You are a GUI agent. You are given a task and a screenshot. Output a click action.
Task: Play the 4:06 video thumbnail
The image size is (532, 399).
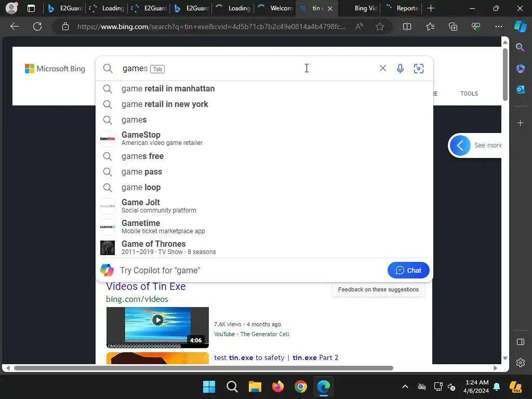[x=157, y=327]
